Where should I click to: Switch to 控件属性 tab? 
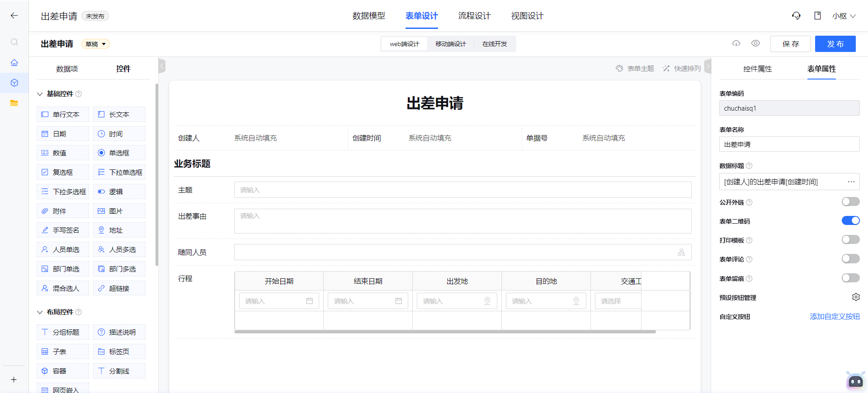point(758,69)
